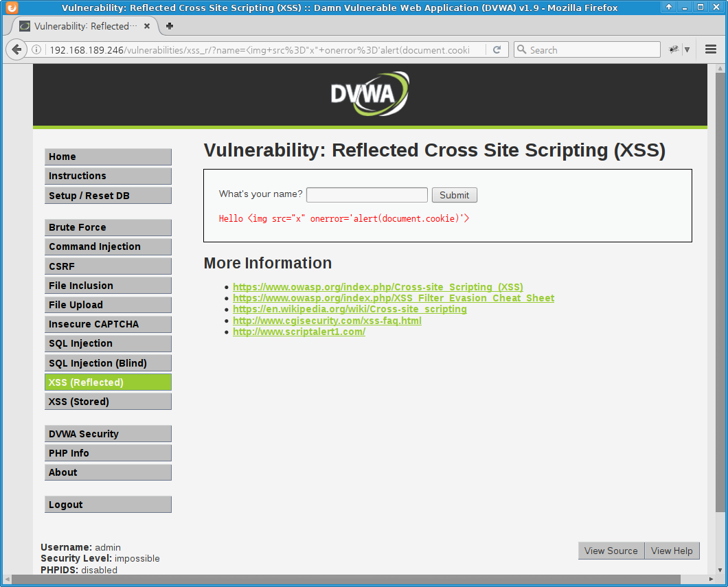The width and height of the screenshot is (728, 587).
Task: Open Insecure CAPTCHA page
Action: coord(109,324)
